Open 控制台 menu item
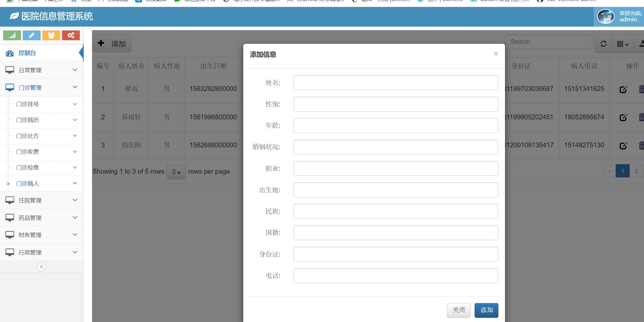Image resolution: width=644 pixels, height=322 pixels. [x=41, y=53]
